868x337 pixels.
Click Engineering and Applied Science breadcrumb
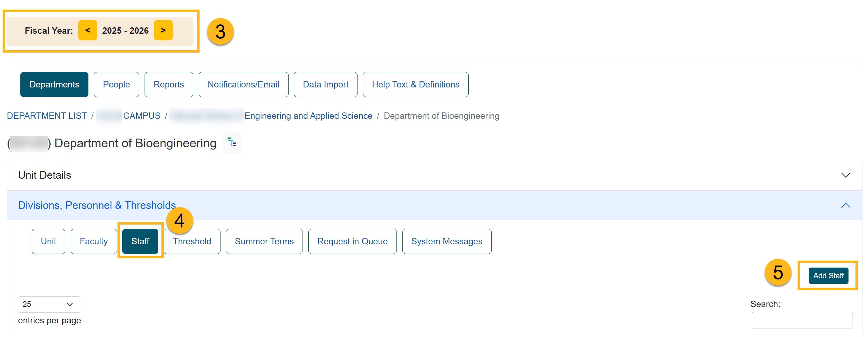(x=308, y=116)
